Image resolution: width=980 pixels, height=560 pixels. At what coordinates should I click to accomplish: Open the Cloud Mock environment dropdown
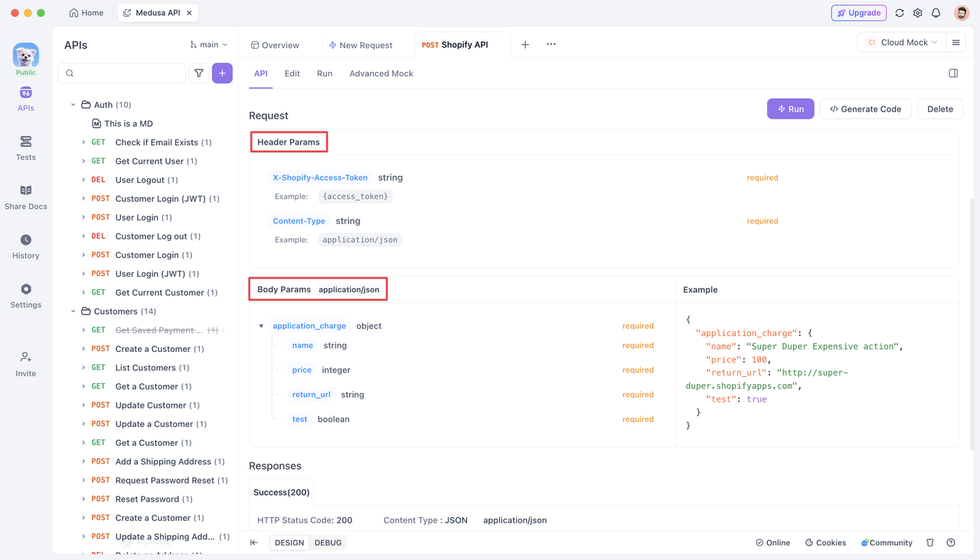pos(902,43)
